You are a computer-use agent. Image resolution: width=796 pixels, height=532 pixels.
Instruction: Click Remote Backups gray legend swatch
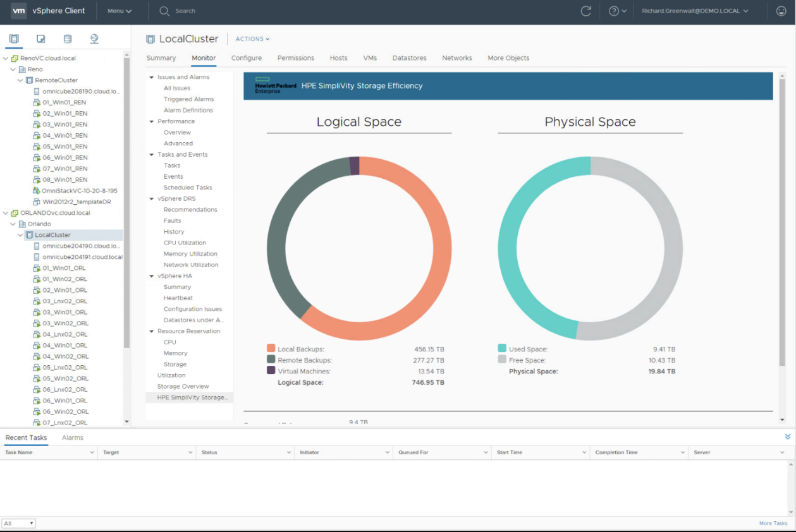[x=271, y=360]
